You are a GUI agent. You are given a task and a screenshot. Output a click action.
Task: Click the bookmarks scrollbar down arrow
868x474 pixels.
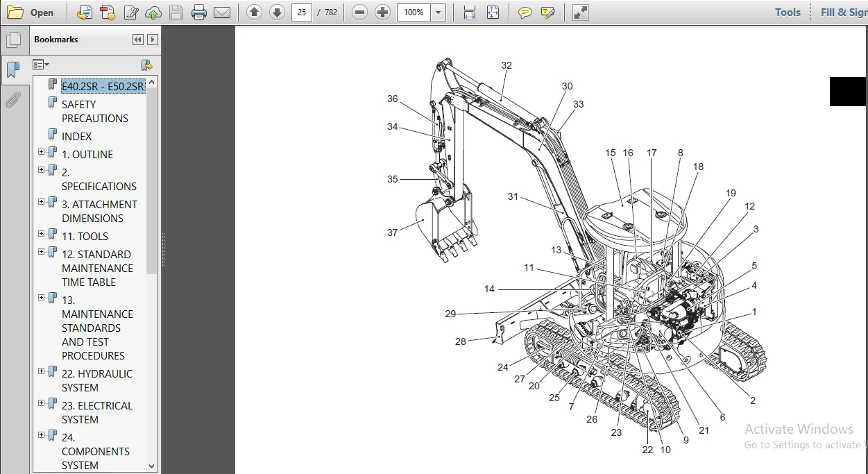[152, 466]
